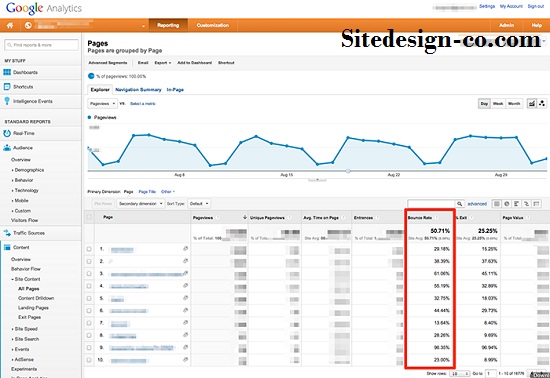Click Add to Dashboard button
Screen dimensions: 550x378
194,63
